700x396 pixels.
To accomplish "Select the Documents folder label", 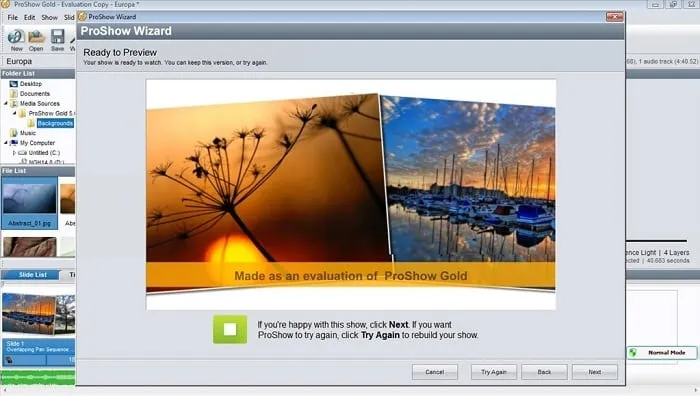I will coord(35,94).
